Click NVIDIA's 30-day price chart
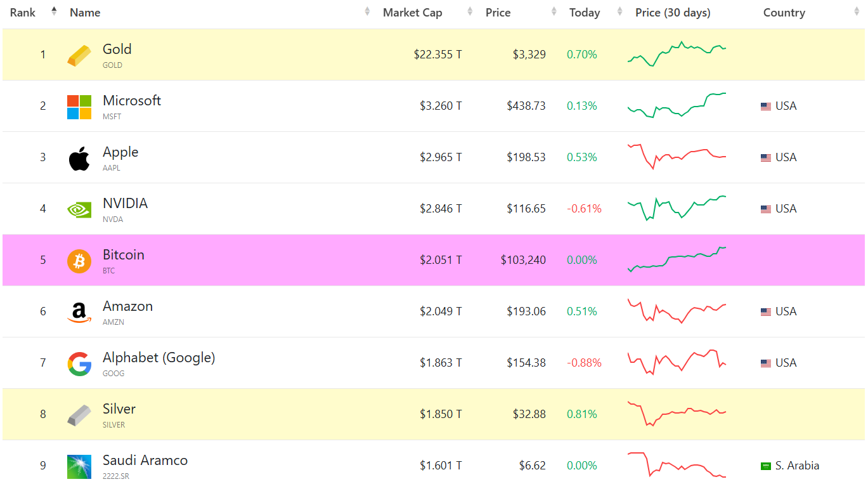The height and width of the screenshot is (484, 868). (677, 208)
